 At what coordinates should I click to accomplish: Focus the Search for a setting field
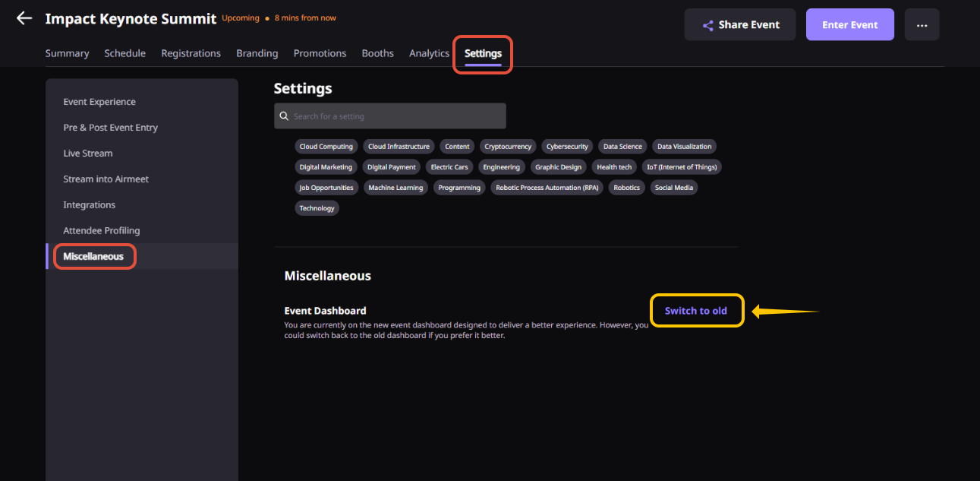click(x=390, y=116)
